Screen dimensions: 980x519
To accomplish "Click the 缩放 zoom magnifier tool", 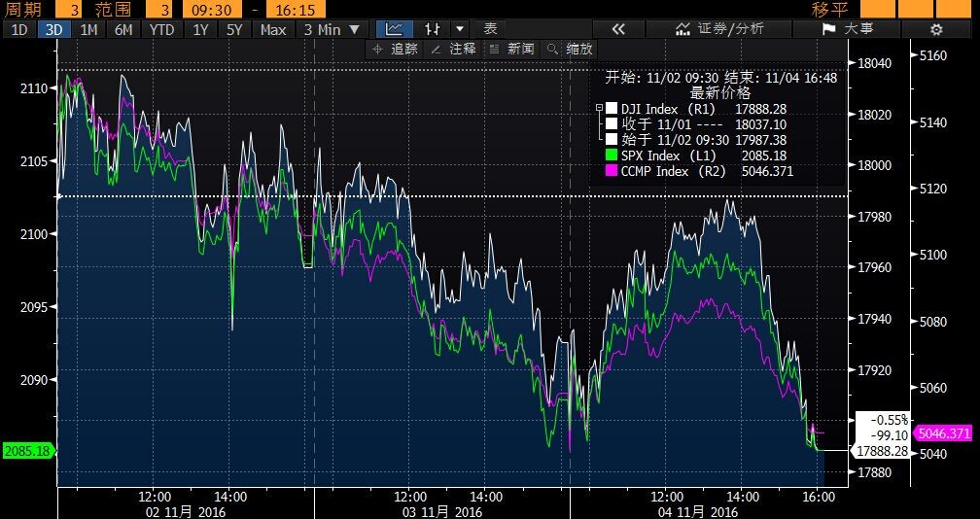I will [x=570, y=48].
